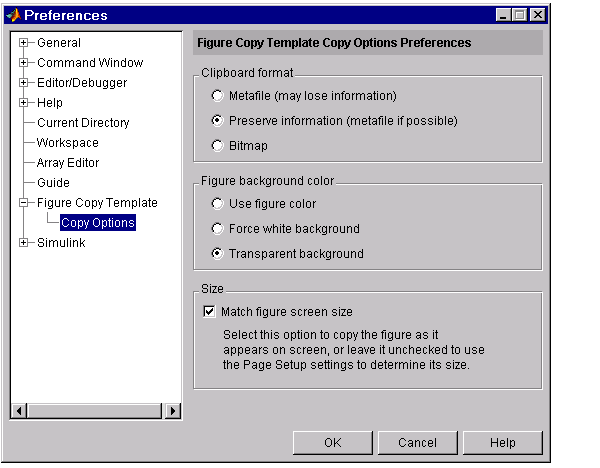
Task: Click the Help button
Action: (502, 442)
